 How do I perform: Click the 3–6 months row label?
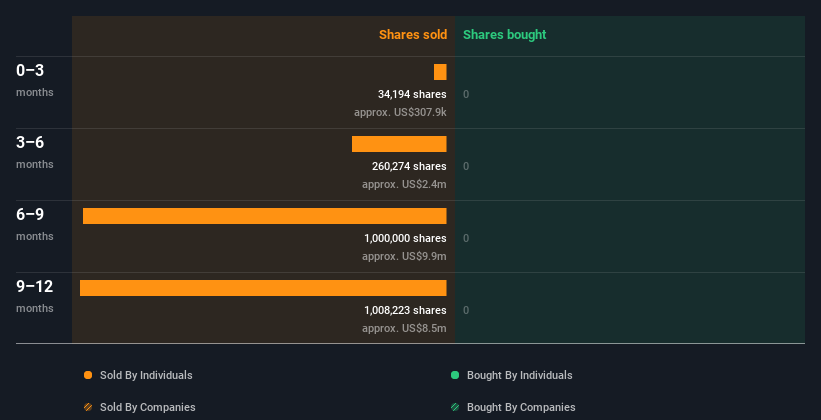click(x=35, y=152)
